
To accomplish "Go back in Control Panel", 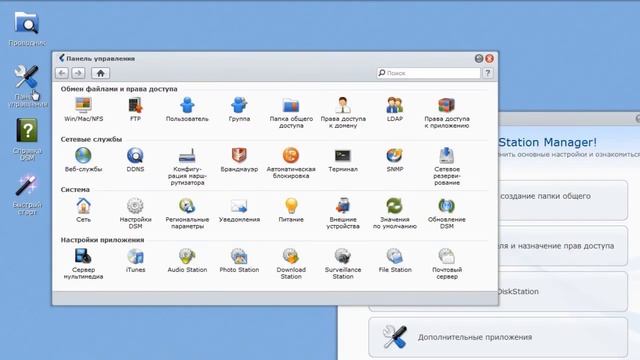I will pyautogui.click(x=62, y=73).
